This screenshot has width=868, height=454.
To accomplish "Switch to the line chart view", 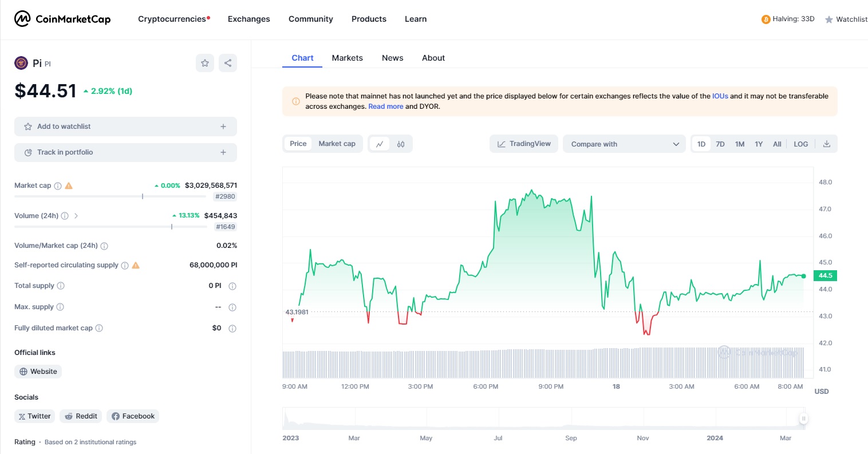I will pyautogui.click(x=380, y=144).
